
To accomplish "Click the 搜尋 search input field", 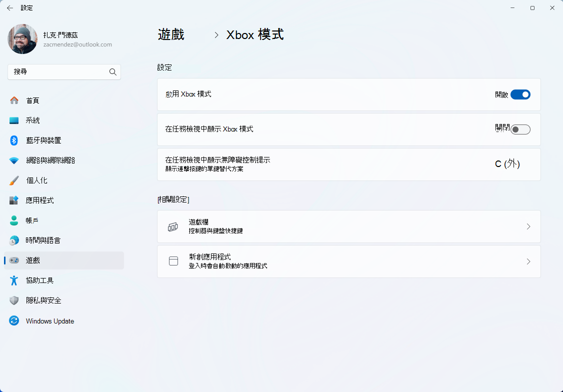I will tap(64, 72).
